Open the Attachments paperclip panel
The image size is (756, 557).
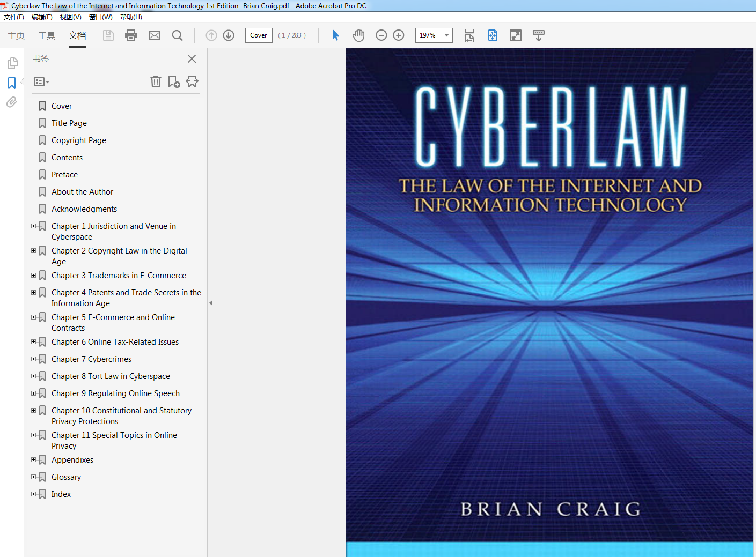[x=12, y=102]
